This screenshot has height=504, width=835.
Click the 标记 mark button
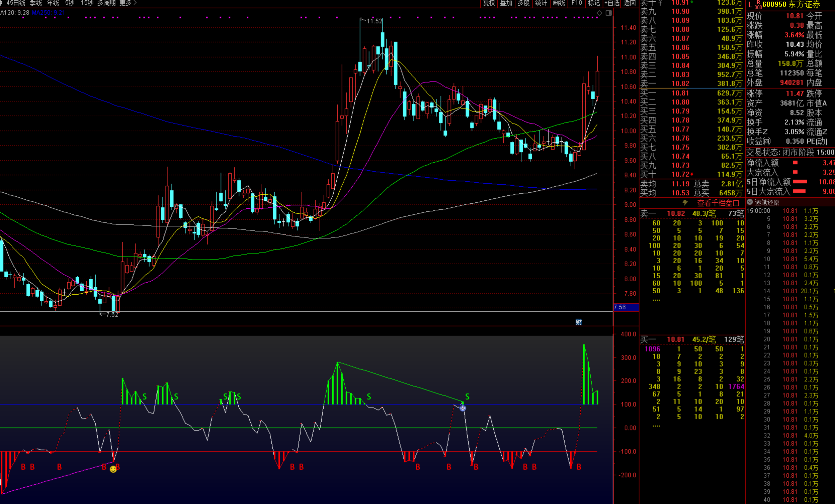point(594,3)
